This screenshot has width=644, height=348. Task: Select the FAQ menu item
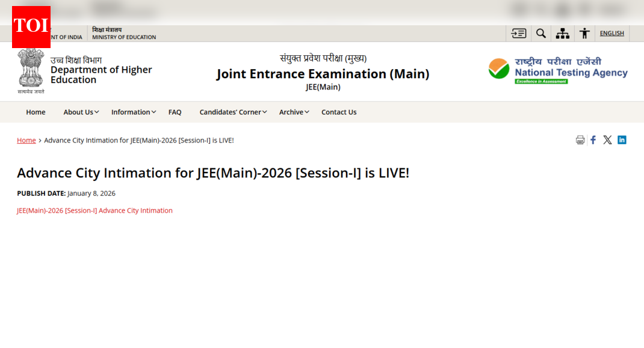point(175,112)
